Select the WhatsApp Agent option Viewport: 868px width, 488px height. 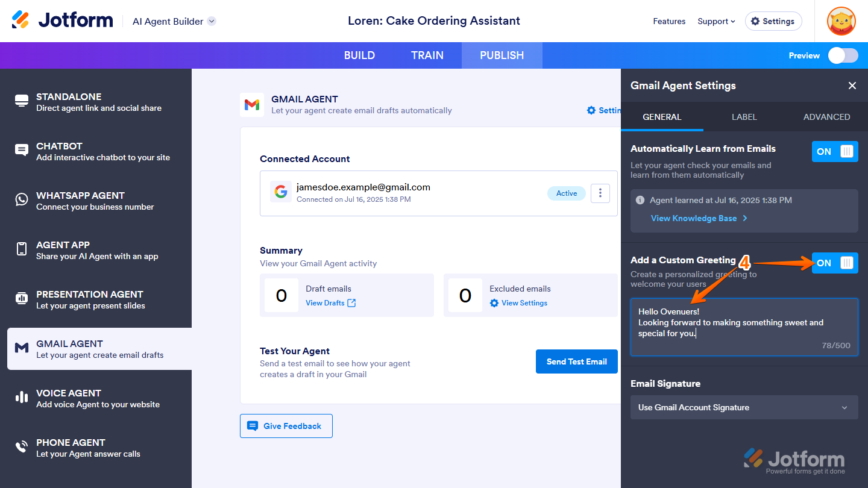pyautogui.click(x=96, y=201)
